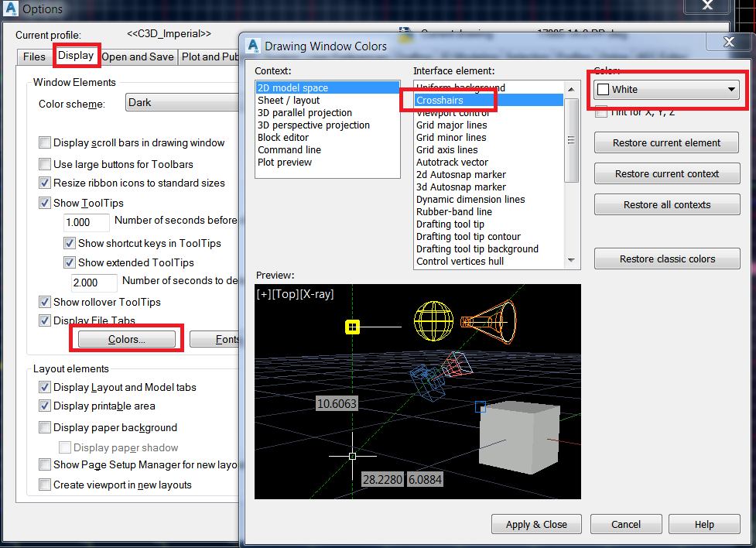756x548 pixels.
Task: Open the Color dropdown showing White
Action: [x=730, y=89]
